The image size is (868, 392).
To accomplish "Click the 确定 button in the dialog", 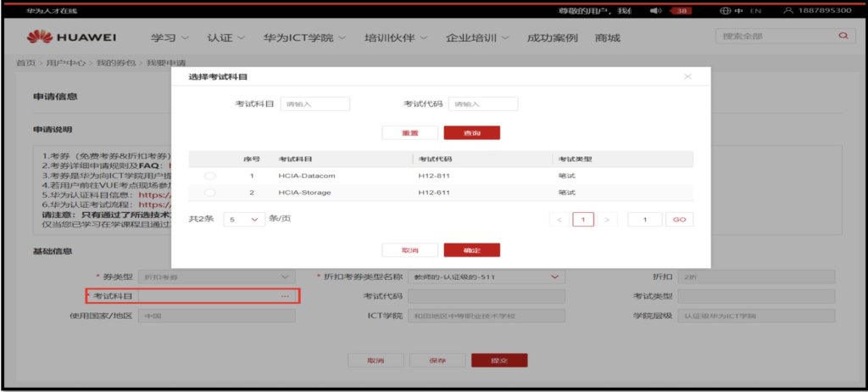I will click(471, 250).
